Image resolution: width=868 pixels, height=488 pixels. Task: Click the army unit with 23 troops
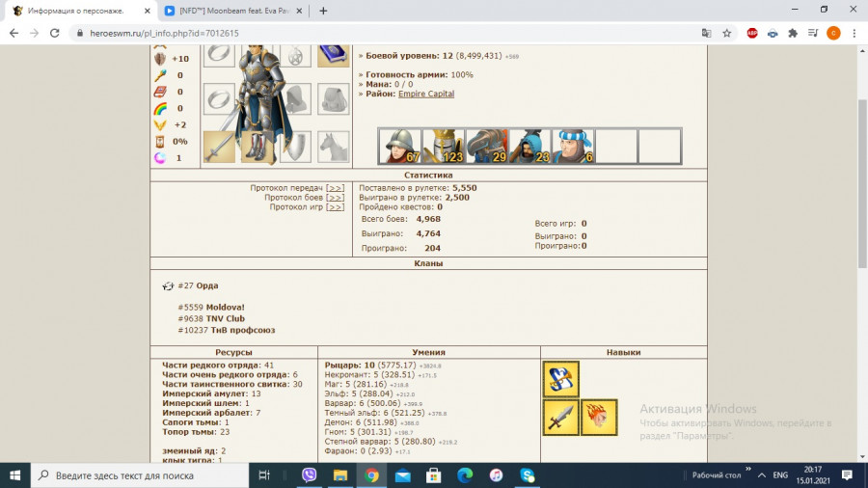(529, 146)
